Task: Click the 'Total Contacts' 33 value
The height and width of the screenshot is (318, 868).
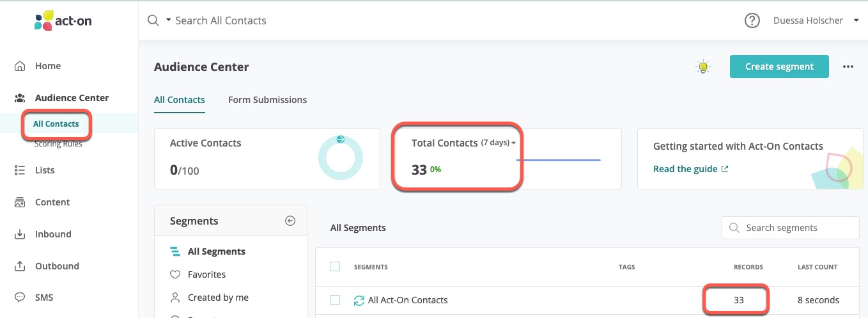Action: pyautogui.click(x=419, y=170)
